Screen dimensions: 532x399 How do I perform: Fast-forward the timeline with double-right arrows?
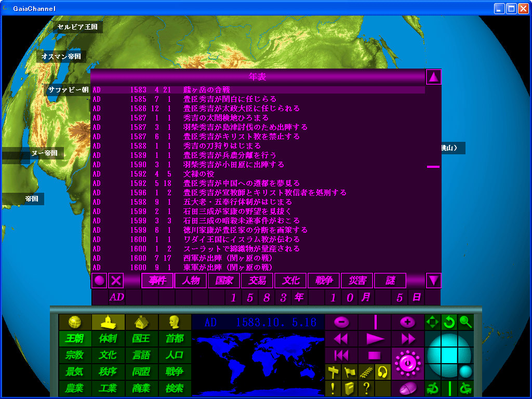coord(408,339)
